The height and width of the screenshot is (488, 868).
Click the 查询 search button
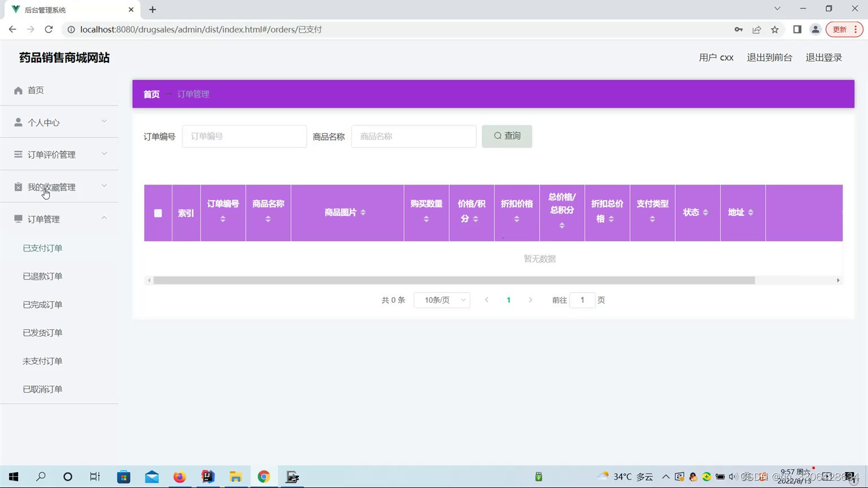pos(507,136)
